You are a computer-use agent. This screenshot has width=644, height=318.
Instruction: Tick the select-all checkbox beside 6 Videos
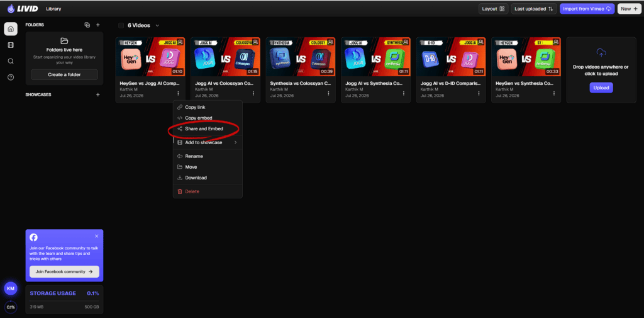pos(121,26)
